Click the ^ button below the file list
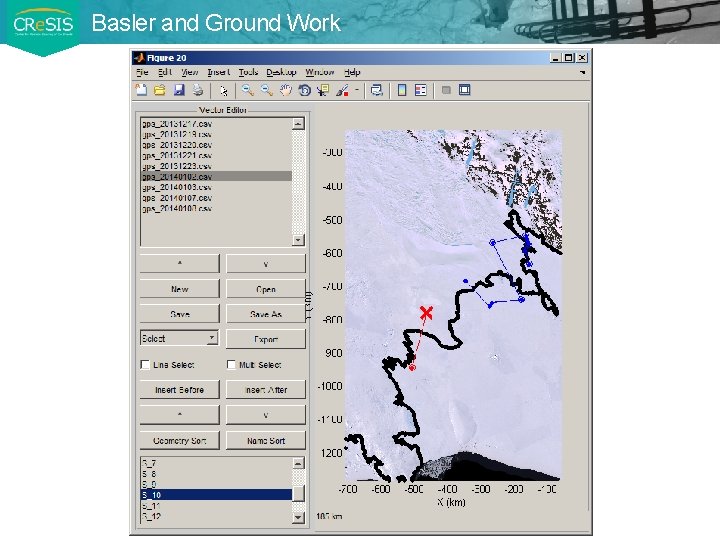 [x=180, y=264]
